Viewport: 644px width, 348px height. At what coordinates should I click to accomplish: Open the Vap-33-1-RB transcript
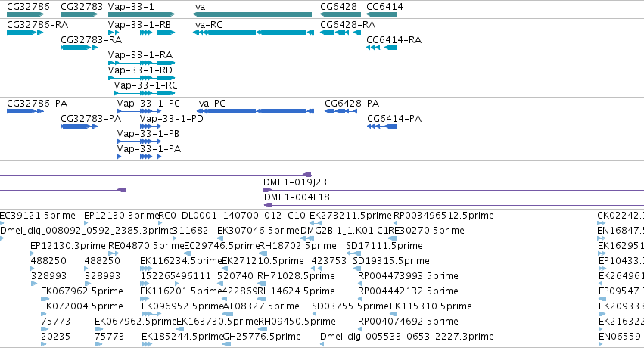(x=142, y=33)
